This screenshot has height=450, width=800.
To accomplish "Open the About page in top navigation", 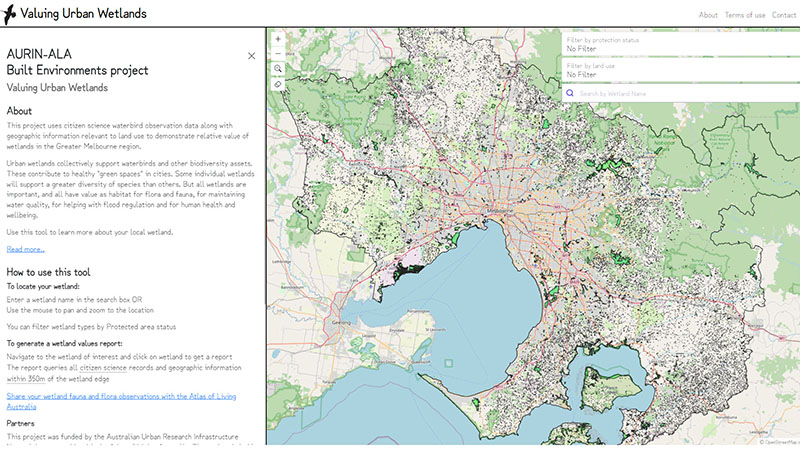I will tap(708, 15).
